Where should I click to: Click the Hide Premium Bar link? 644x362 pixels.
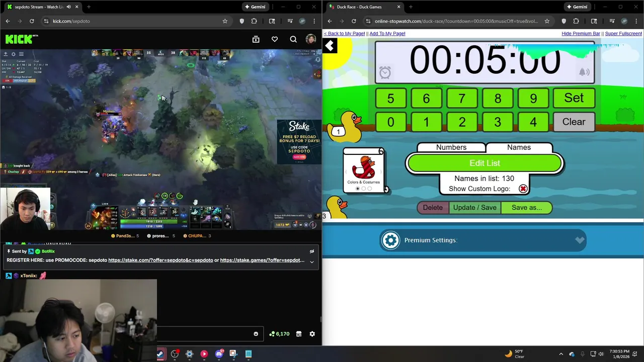[x=581, y=34]
